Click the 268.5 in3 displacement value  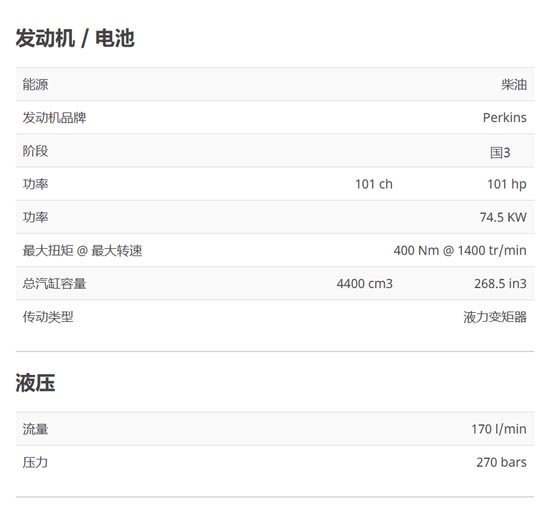[501, 283]
